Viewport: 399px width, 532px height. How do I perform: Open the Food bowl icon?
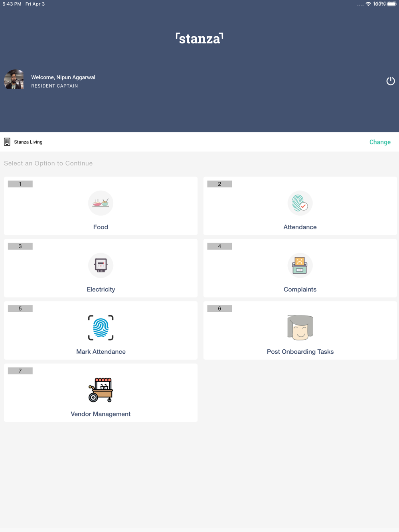click(101, 203)
